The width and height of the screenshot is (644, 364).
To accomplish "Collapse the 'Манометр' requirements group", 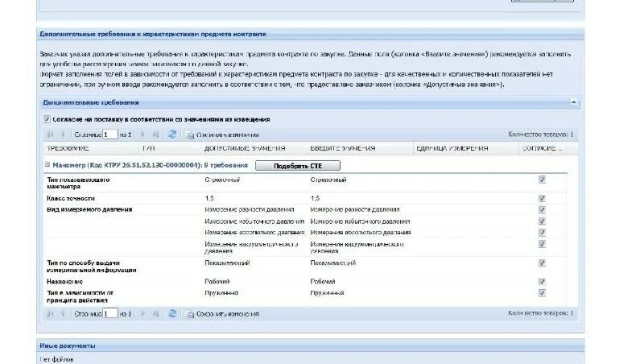I will click(x=47, y=164).
